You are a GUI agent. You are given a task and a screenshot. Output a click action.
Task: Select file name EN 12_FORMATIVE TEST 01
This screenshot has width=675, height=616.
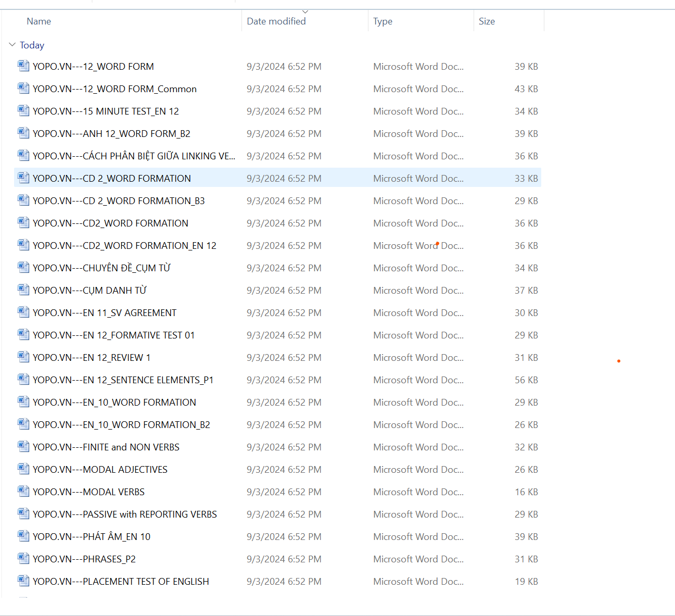coord(113,335)
